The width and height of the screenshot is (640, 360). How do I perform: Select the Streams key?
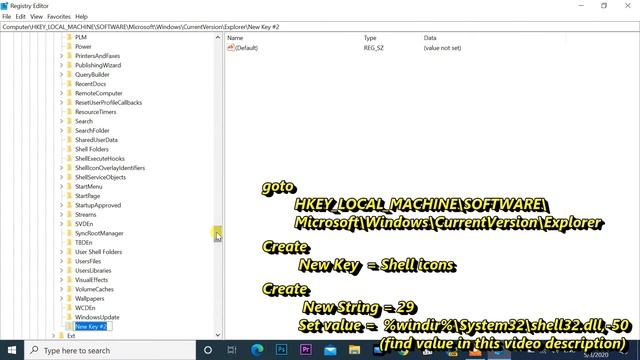(85, 215)
